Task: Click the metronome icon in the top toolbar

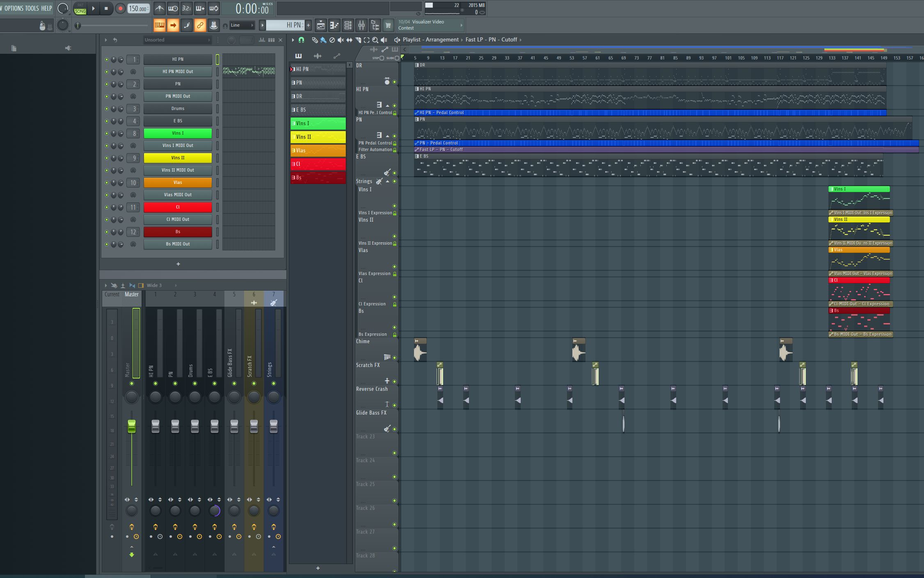Action: coord(160,8)
